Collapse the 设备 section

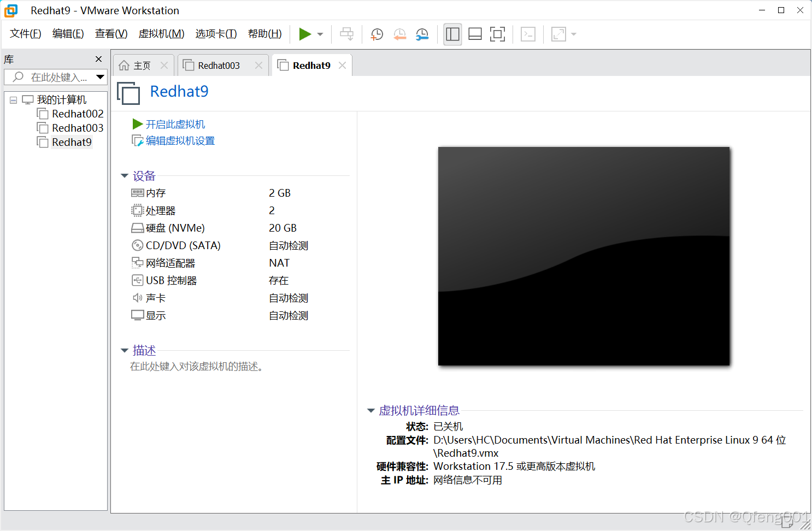(x=124, y=176)
